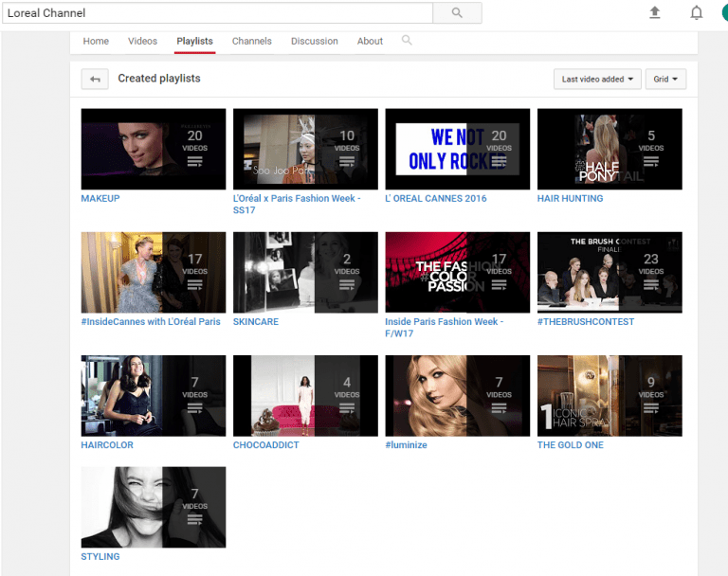Open the HAIR HUNTING playlist link
The image size is (728, 576).
pyautogui.click(x=570, y=198)
